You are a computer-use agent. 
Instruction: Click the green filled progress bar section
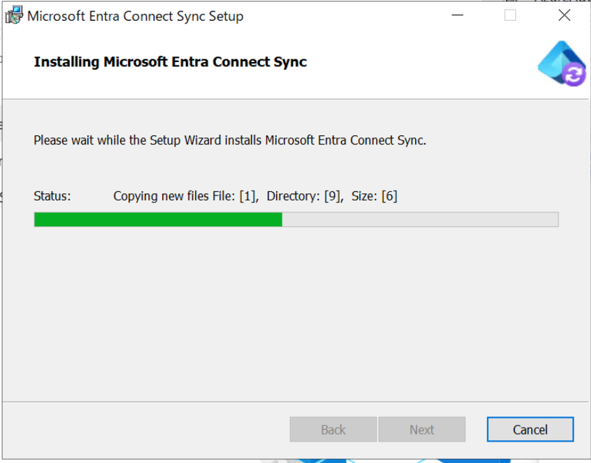pyautogui.click(x=158, y=219)
